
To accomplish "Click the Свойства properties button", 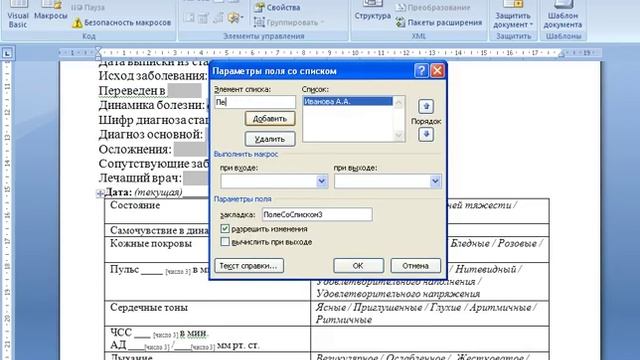I will pyautogui.click(x=277, y=7).
